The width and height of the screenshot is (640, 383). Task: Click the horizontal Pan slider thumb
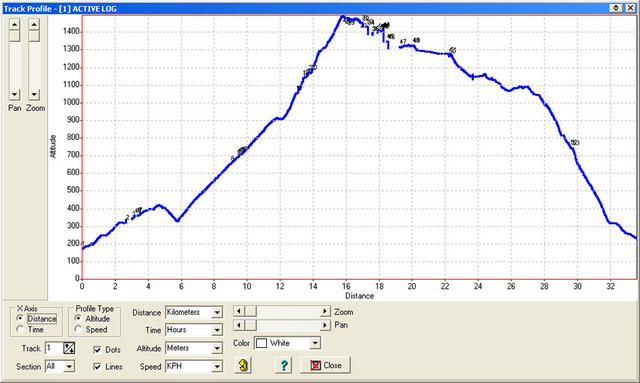coord(251,325)
